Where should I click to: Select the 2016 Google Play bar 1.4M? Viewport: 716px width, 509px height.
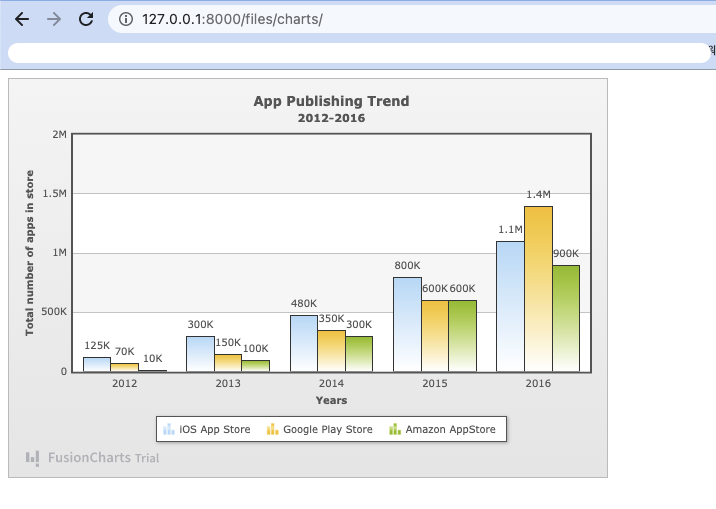pyautogui.click(x=538, y=289)
